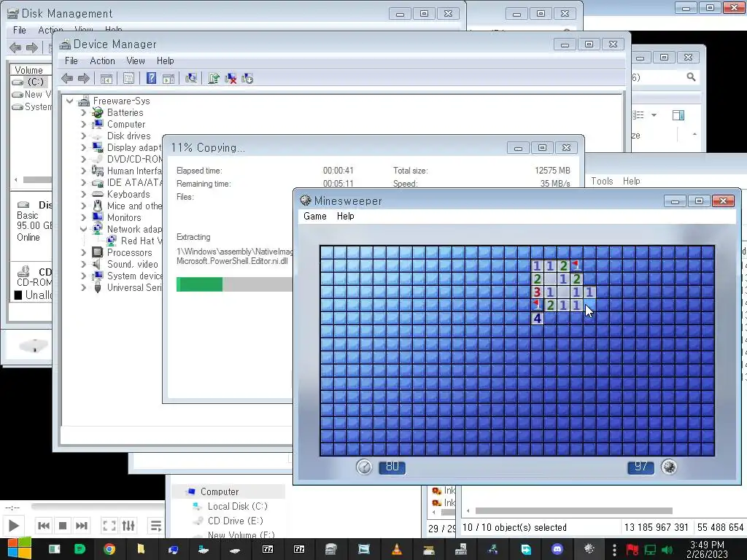Expand Processors node in Device Manager

click(x=84, y=253)
